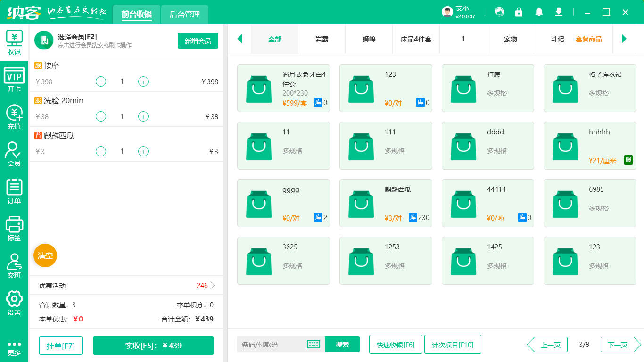Click the 实收[F5] payment button
Image resolution: width=644 pixels, height=362 pixels.
click(x=153, y=346)
